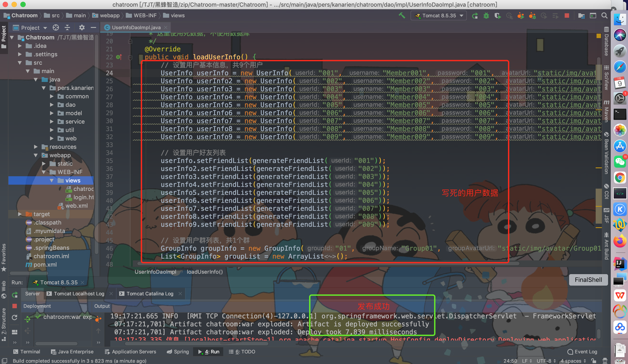Close the Tomcat Catalina Log tab
This screenshot has width=628, height=364.
tap(180, 294)
